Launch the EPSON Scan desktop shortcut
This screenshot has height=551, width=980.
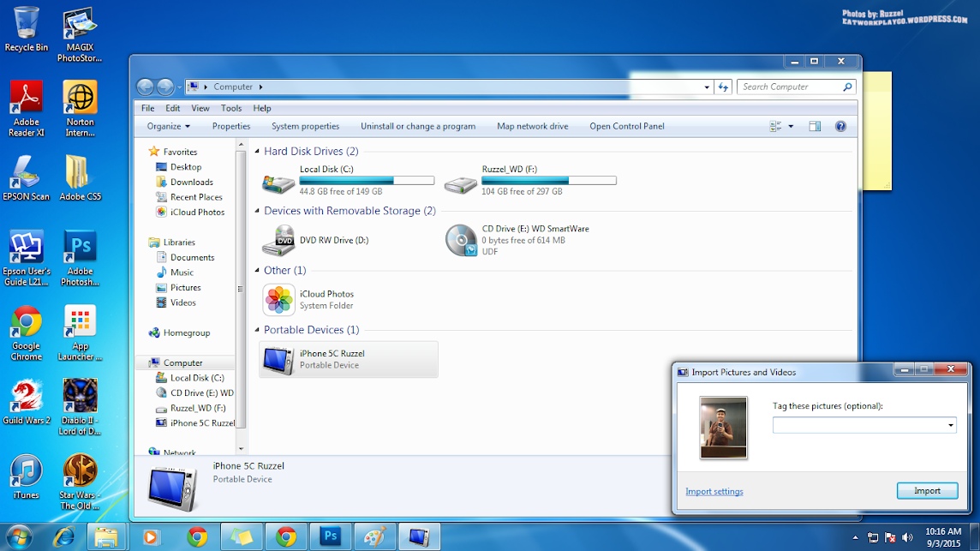coord(27,177)
